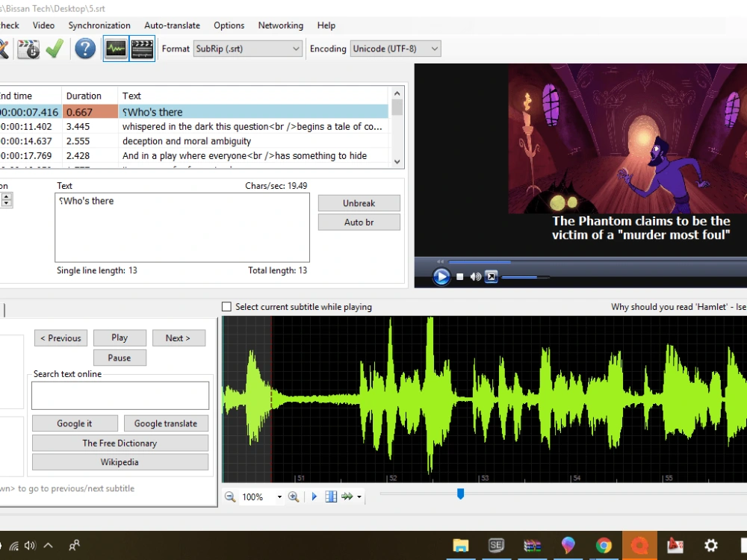Image resolution: width=747 pixels, height=560 pixels.
Task: Click the 0.667 duration cell
Action: click(x=90, y=112)
